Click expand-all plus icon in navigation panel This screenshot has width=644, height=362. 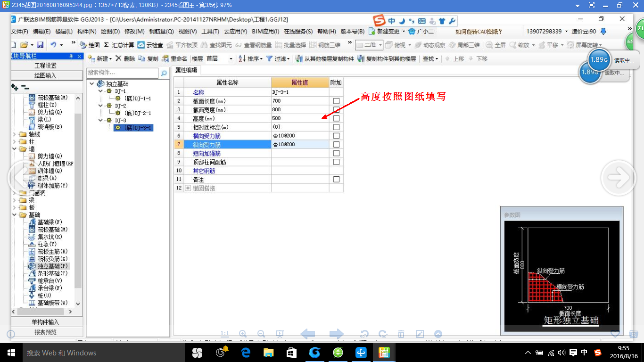pyautogui.click(x=15, y=87)
